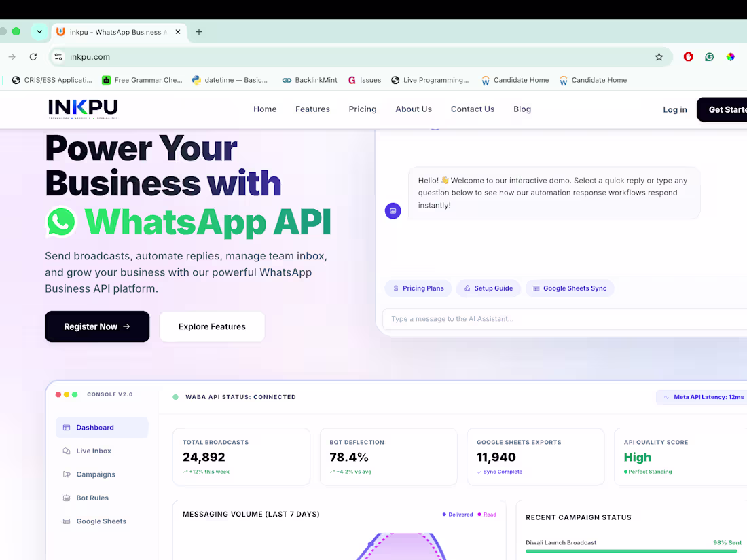Screen dimensions: 747x560
Task: Click the red dot in console window header
Action: [x=58, y=394]
